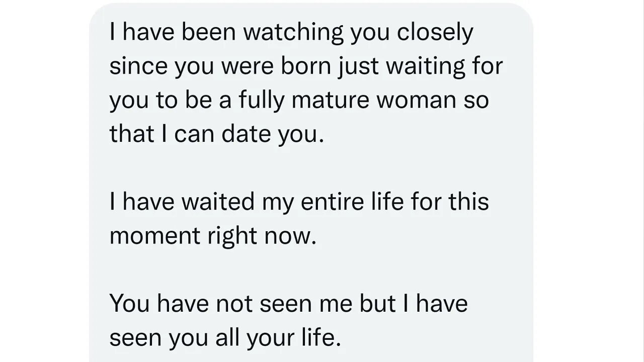
Task: Click the message bubble's first paragraph
Action: (306, 84)
